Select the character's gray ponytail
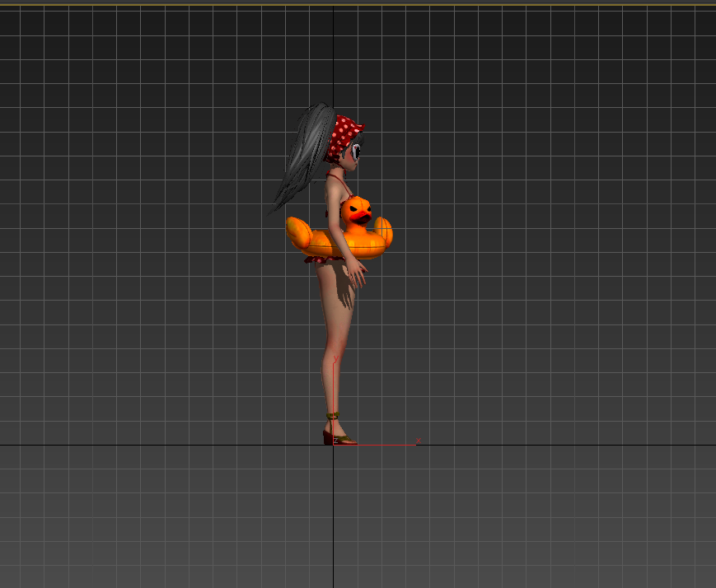This screenshot has height=588, width=716. pyautogui.click(x=302, y=156)
